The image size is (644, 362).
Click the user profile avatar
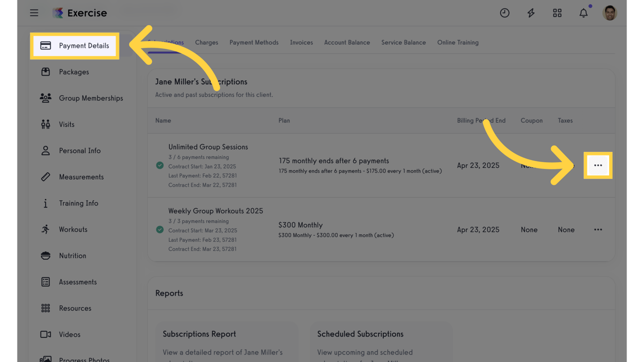(x=610, y=13)
